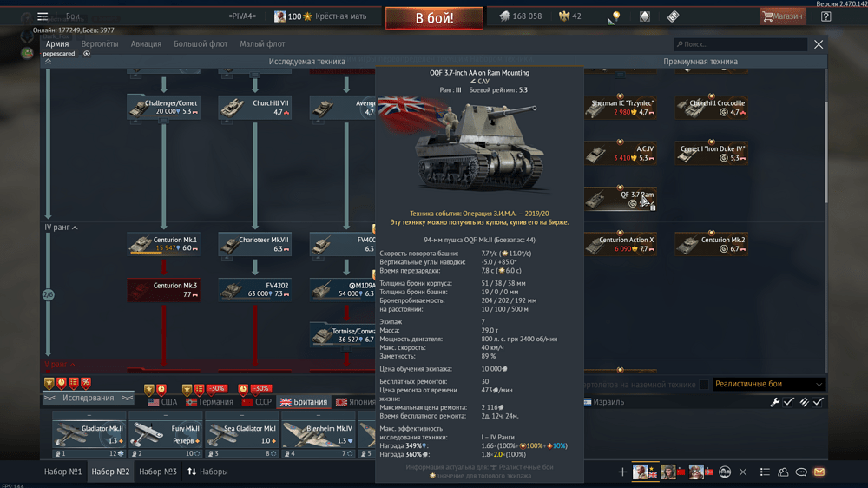Open the squad masks icon
Viewport: 868px width, 488px height.
click(725, 472)
